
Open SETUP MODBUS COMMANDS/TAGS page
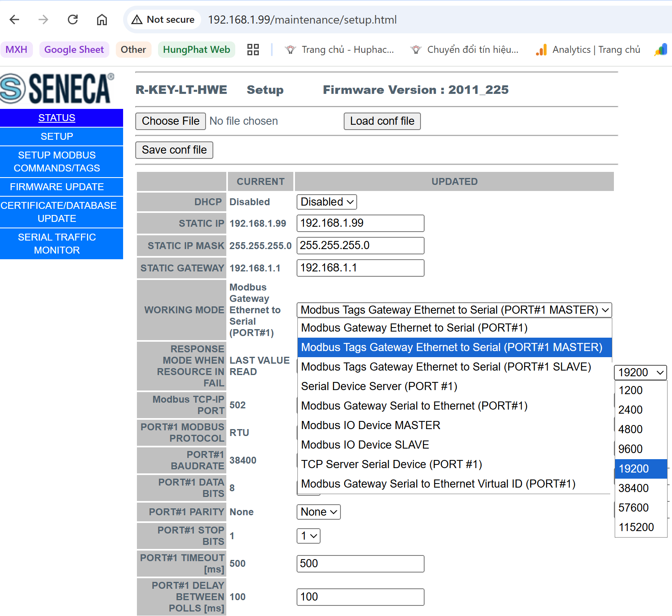tap(57, 162)
